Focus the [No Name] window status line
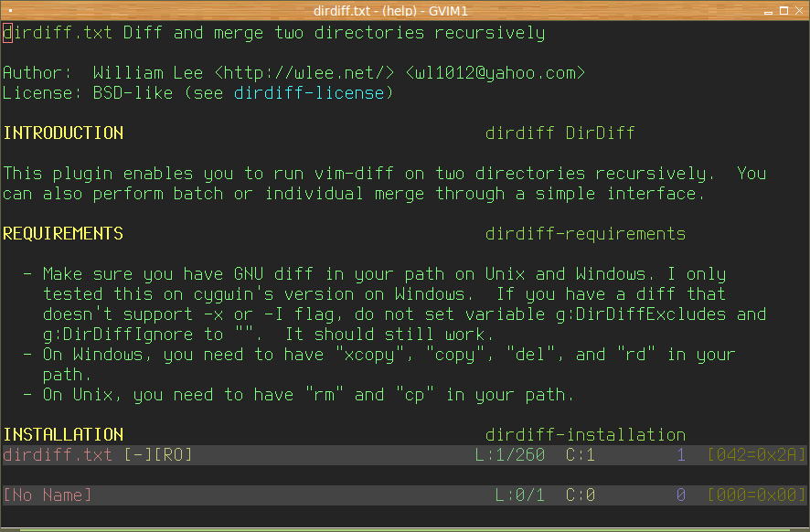This screenshot has height=532, width=810. tap(274, 495)
